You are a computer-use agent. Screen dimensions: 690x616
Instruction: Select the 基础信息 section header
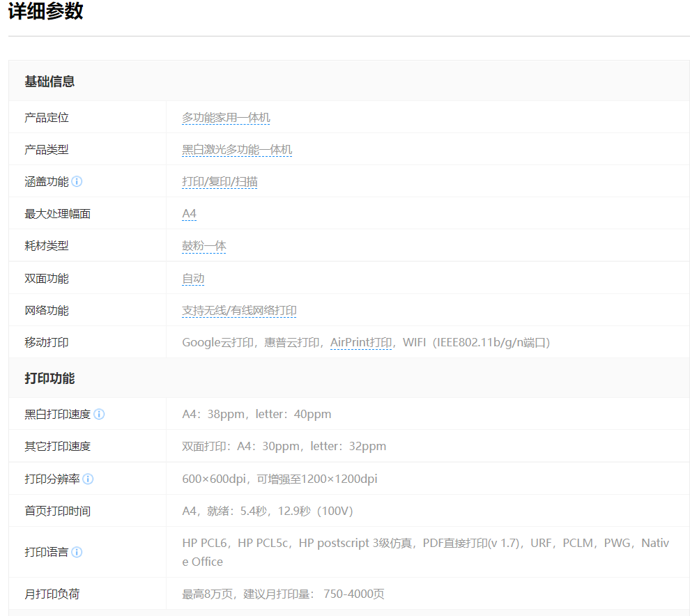[x=49, y=82]
